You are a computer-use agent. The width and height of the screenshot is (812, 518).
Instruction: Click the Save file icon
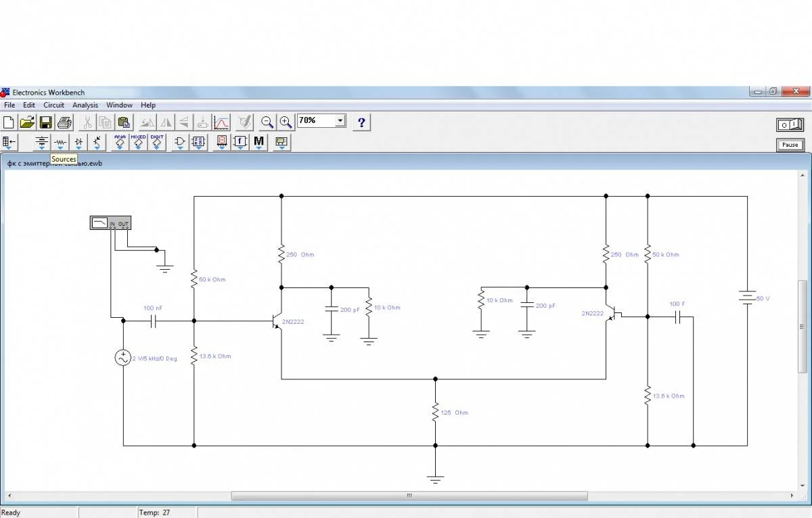tap(45, 122)
